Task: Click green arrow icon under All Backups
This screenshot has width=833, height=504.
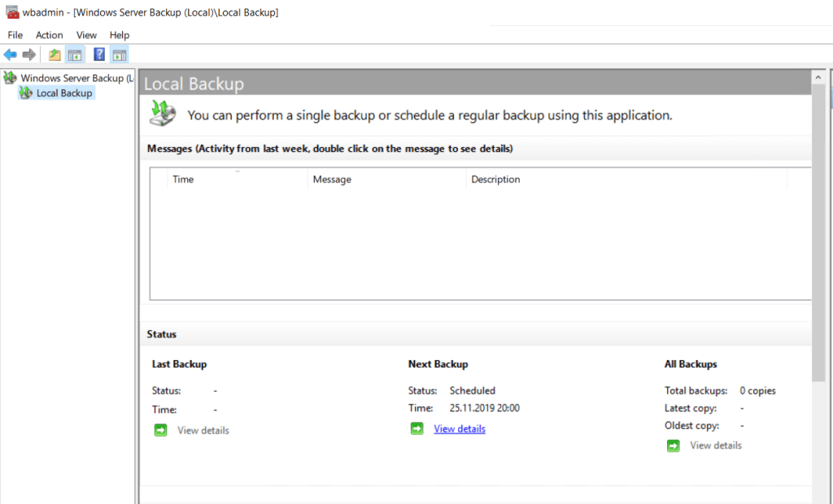Action: pos(673,445)
